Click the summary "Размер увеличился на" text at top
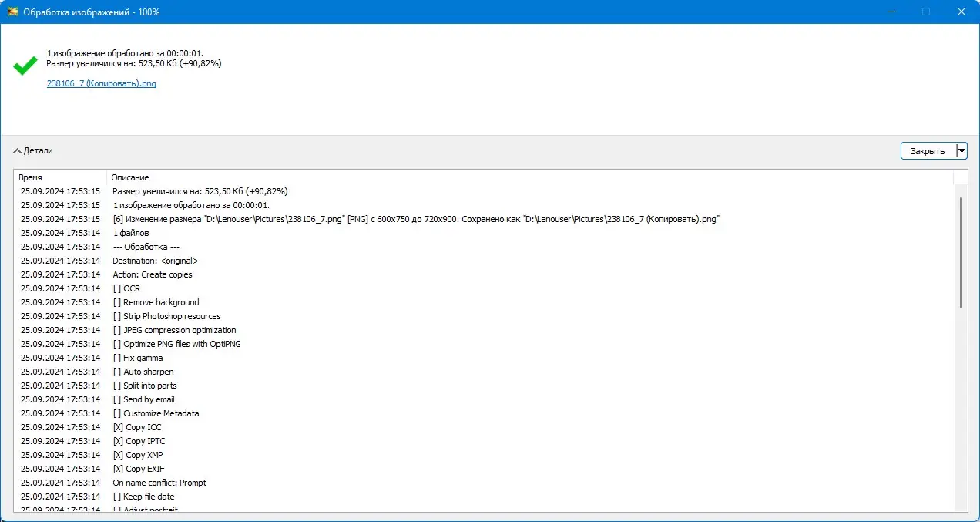This screenshot has height=522, width=980. (134, 63)
